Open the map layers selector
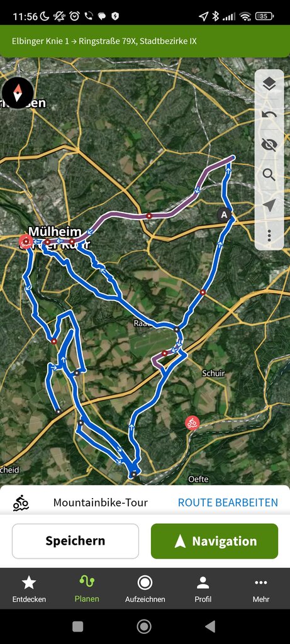Screen dimensions: 290x644 click(x=269, y=85)
